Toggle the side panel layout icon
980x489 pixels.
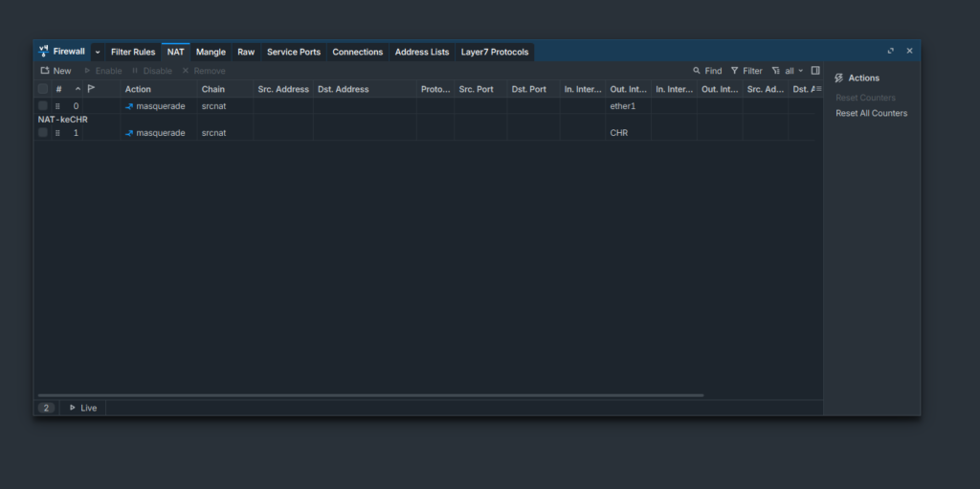point(815,71)
